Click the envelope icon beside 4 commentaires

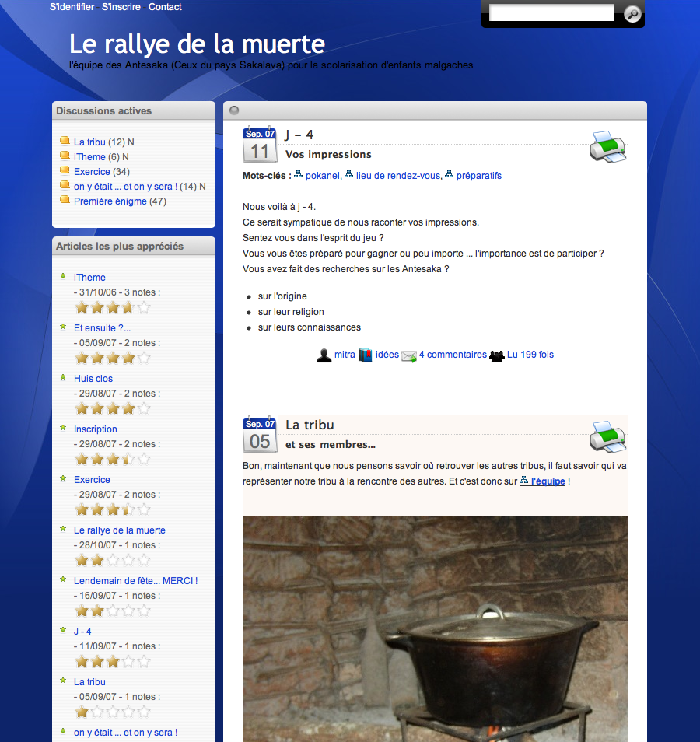[409, 356]
